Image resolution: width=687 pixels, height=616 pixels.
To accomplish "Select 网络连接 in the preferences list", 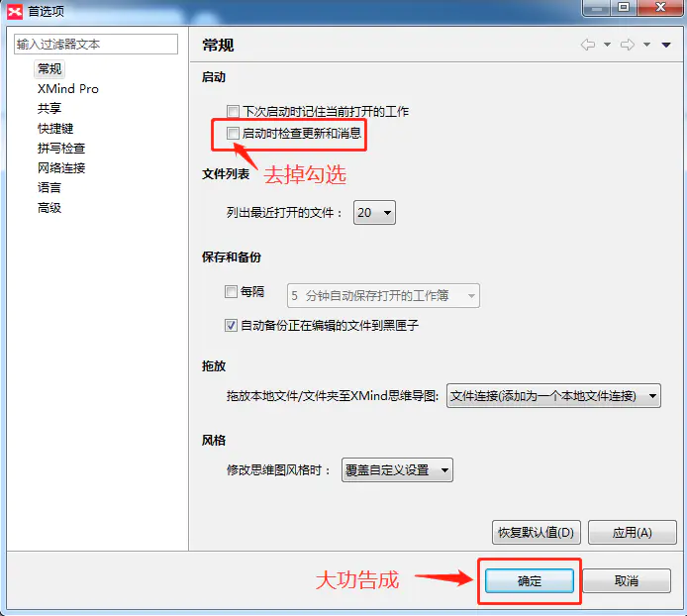I will pos(61,168).
